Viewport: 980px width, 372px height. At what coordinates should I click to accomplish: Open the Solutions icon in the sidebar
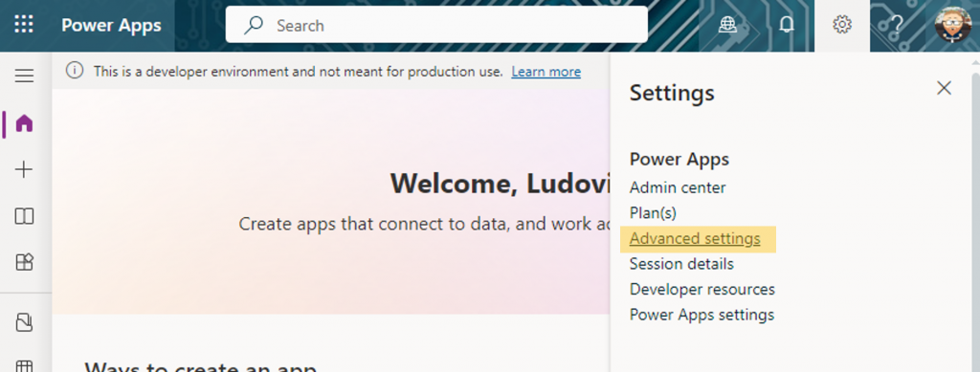point(24,322)
